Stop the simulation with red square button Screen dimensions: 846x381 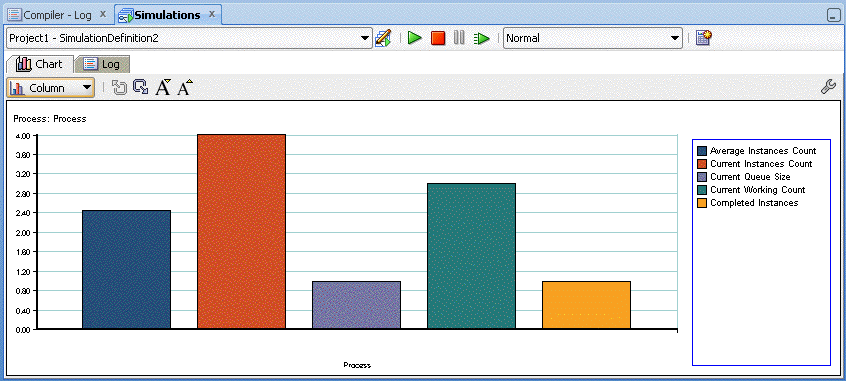point(438,38)
